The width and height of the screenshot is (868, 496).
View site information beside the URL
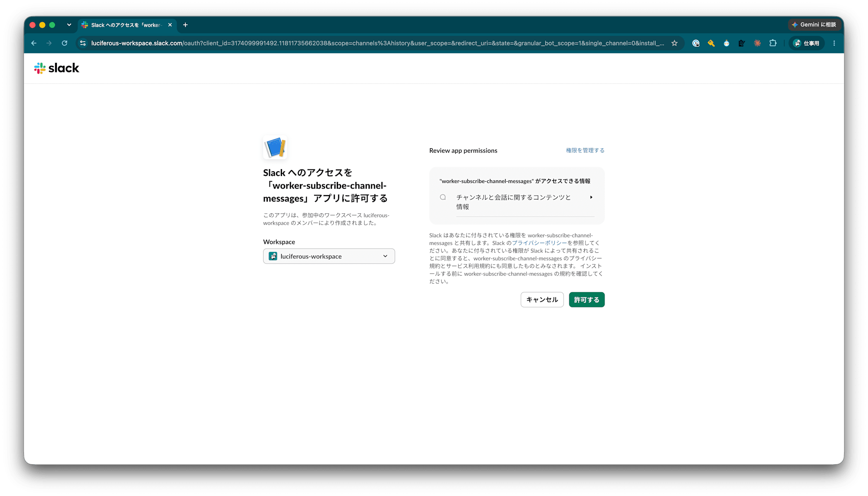[x=83, y=43]
